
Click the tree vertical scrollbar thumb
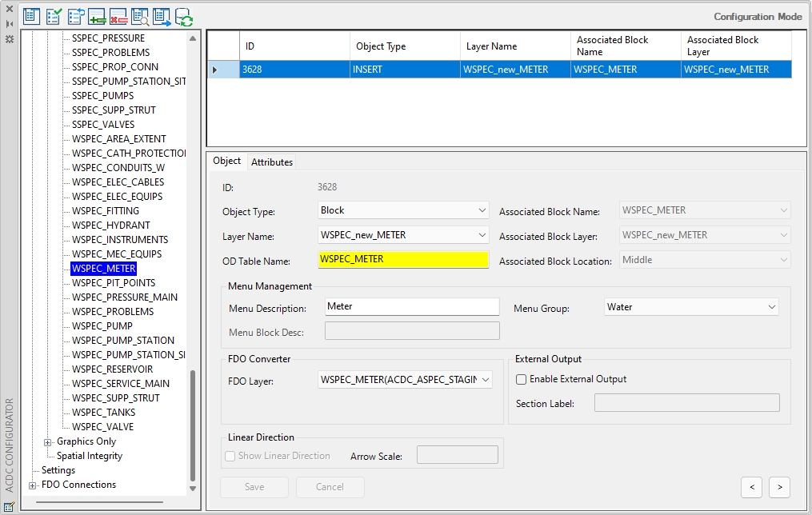(x=193, y=425)
